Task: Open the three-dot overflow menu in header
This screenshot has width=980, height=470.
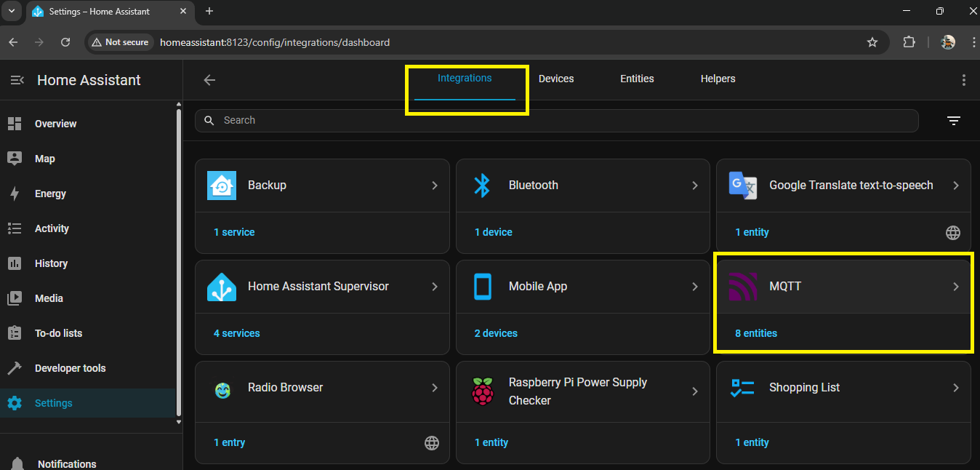Action: click(x=963, y=80)
